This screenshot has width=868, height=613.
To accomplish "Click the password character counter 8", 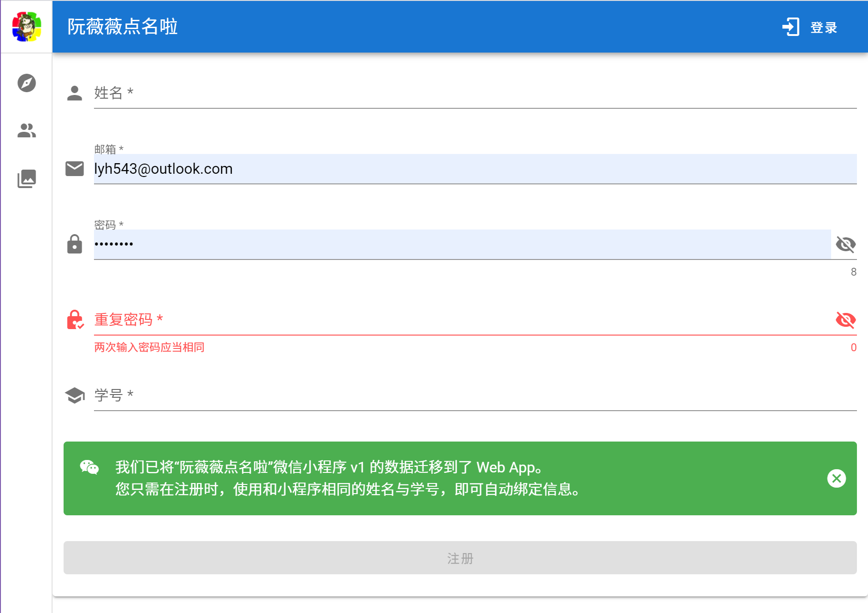I will tap(854, 272).
